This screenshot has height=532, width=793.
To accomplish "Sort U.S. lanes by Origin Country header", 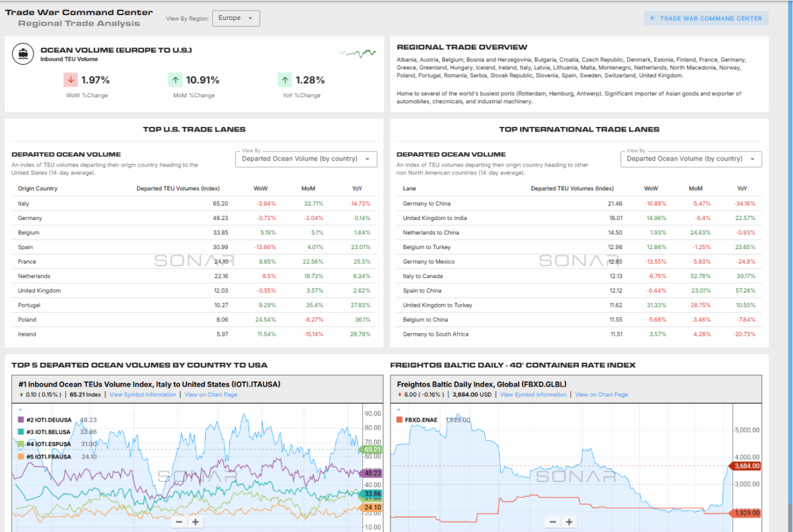I will point(38,188).
